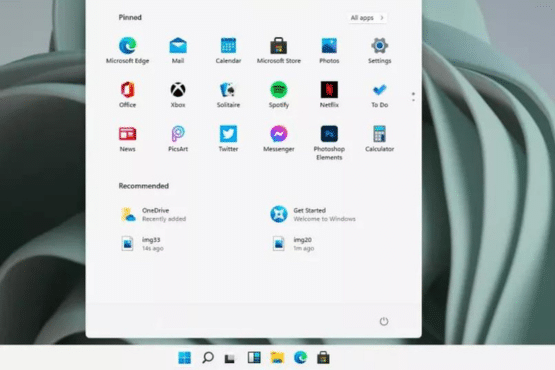Launch the Mail app
Image resolution: width=555 pixels, height=370 pixels.
point(178,50)
